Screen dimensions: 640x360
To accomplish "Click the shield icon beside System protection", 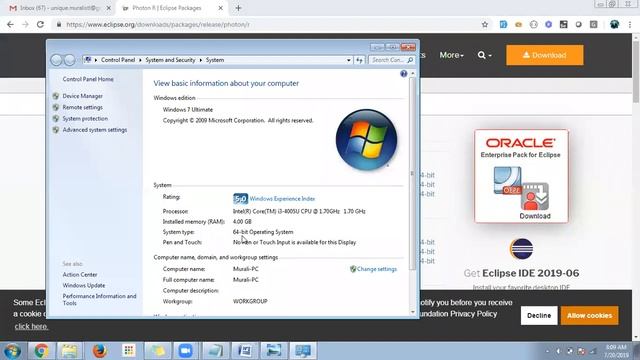I will point(56,118).
